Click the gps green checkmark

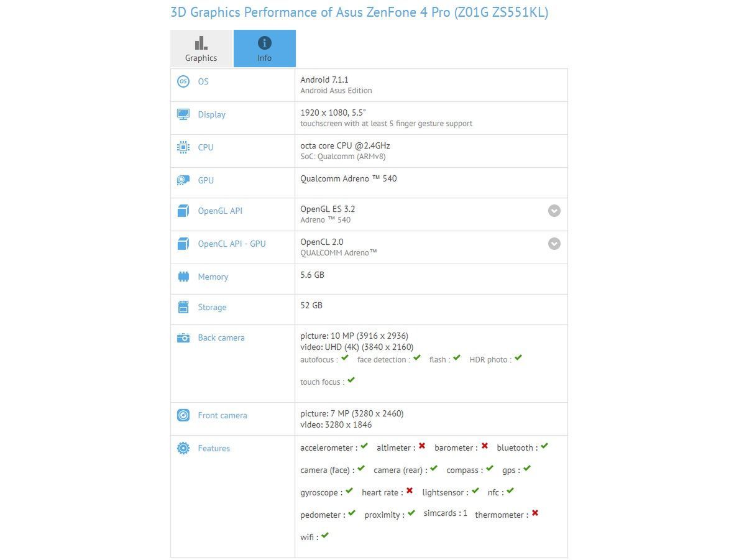527,468
